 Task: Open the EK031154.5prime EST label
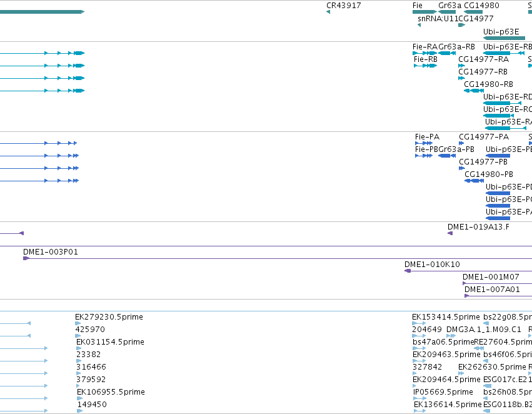click(110, 343)
